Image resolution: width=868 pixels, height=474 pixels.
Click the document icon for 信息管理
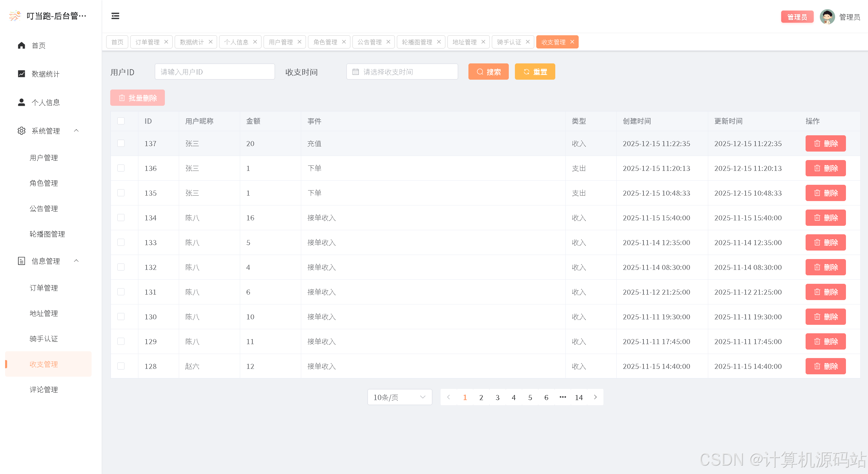[21, 261]
